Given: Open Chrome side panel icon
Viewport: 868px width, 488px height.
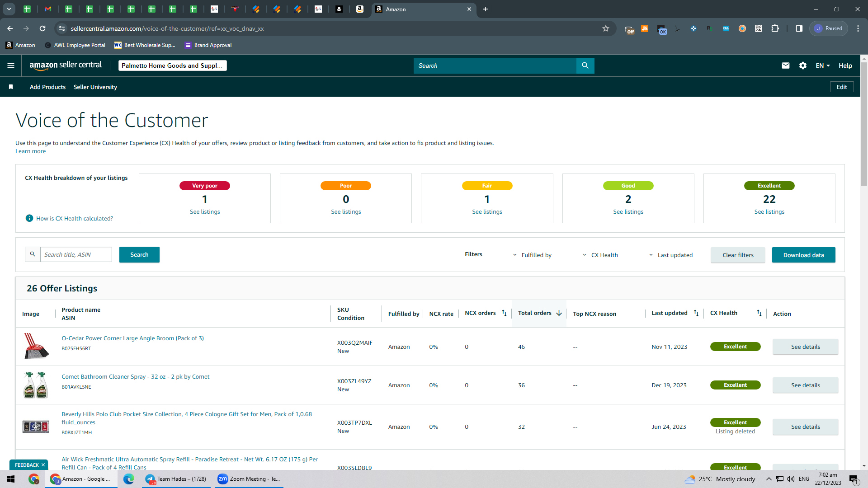Looking at the screenshot, I should 799,28.
